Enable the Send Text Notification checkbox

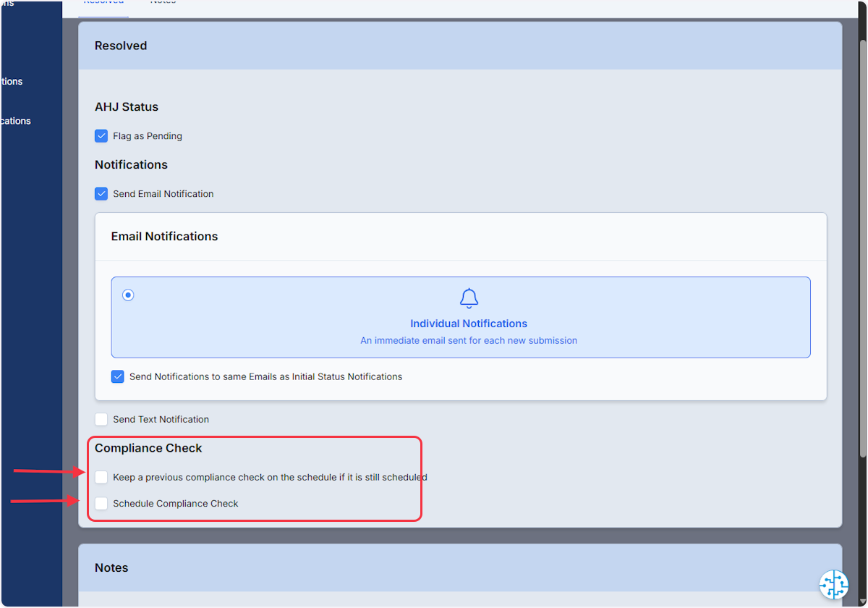click(101, 419)
